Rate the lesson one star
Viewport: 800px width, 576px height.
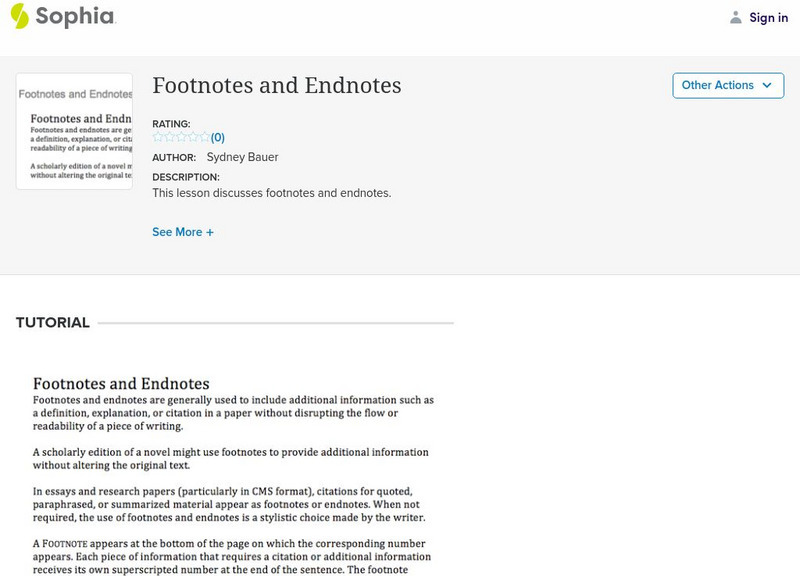click(x=158, y=137)
